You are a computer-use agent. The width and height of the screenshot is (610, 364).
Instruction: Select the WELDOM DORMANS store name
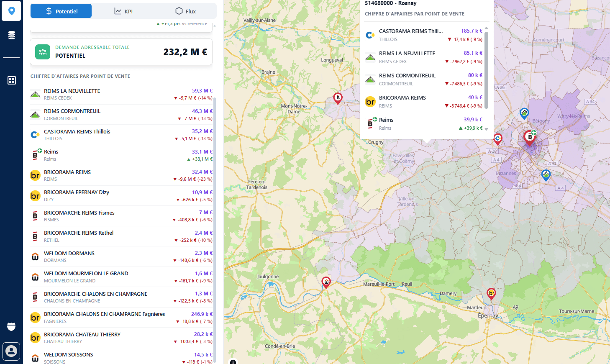tap(69, 253)
